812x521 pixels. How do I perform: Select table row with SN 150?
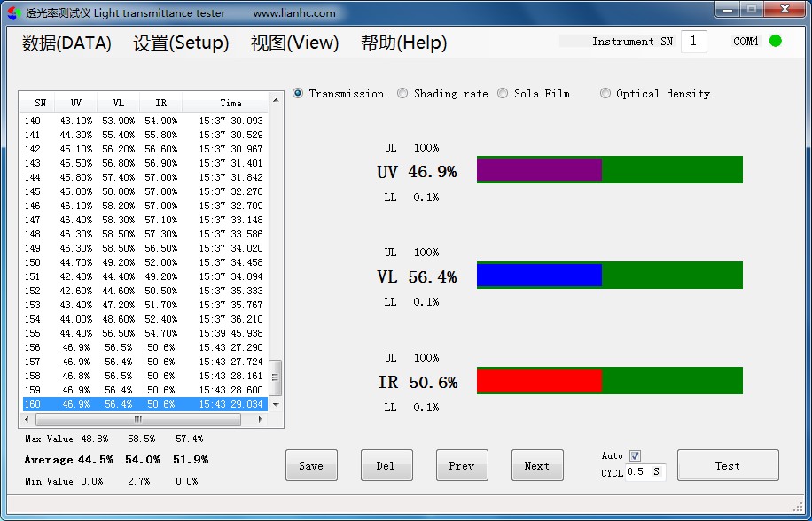pos(144,262)
